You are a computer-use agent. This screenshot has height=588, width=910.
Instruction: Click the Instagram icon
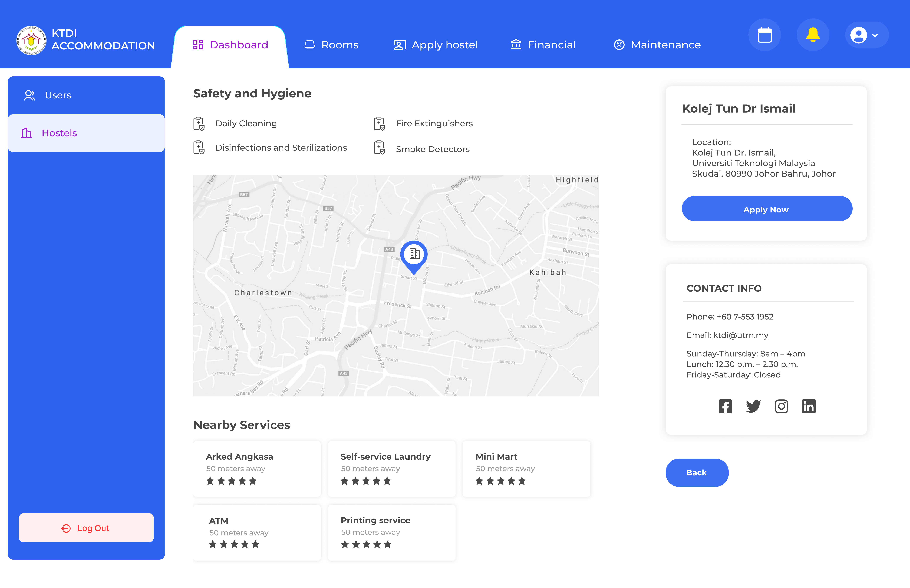point(781,406)
